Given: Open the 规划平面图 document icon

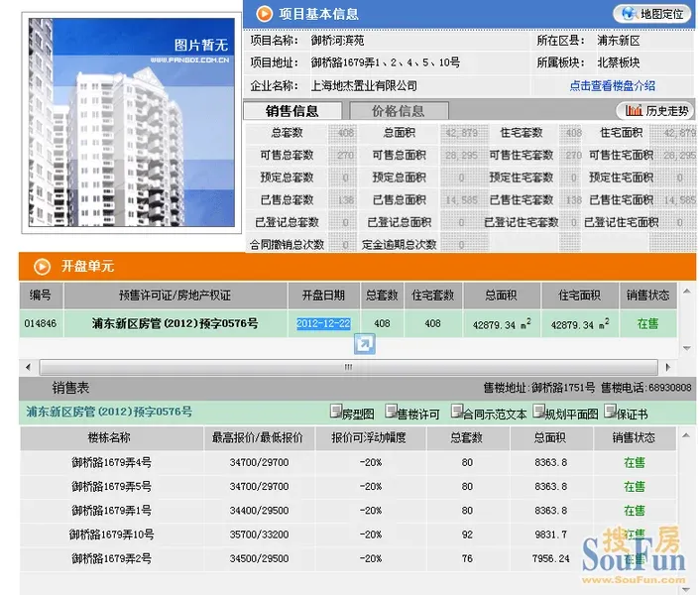Looking at the screenshot, I should coord(538,412).
